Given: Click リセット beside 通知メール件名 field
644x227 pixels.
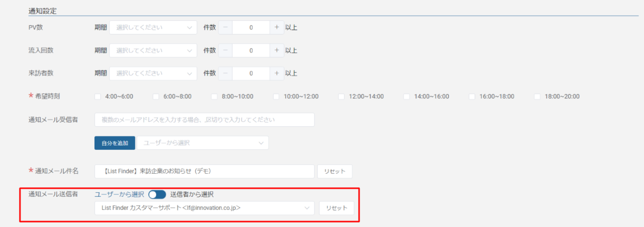Looking at the screenshot, I should 335,172.
